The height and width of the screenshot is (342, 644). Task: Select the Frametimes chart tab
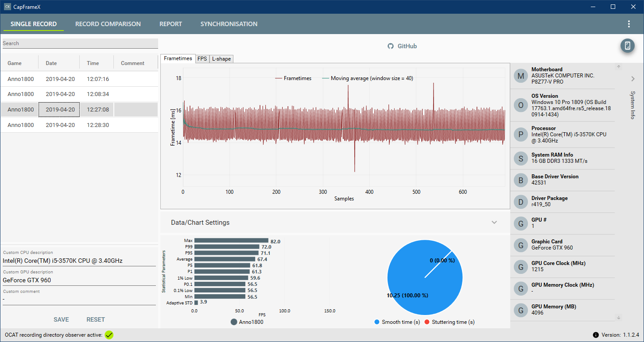point(178,58)
